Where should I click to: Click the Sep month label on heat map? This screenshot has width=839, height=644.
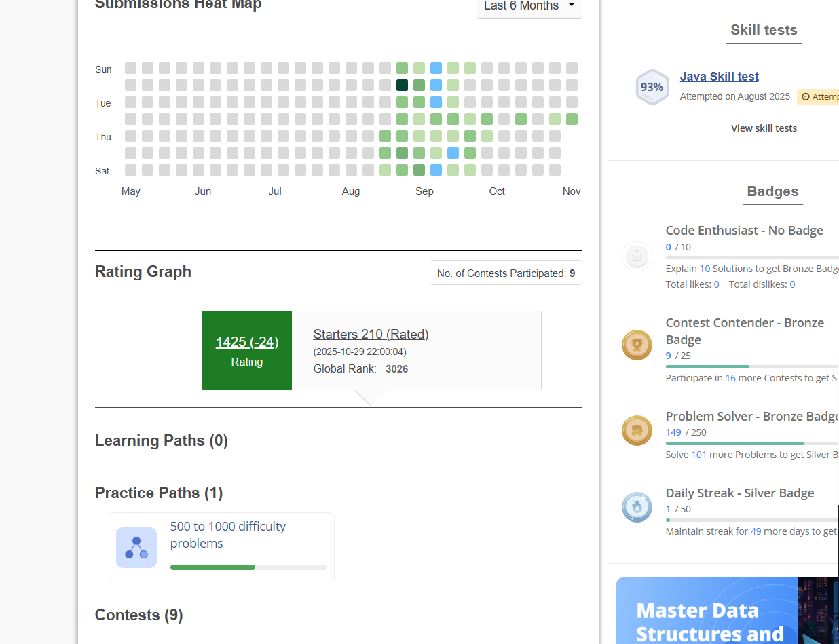424,192
